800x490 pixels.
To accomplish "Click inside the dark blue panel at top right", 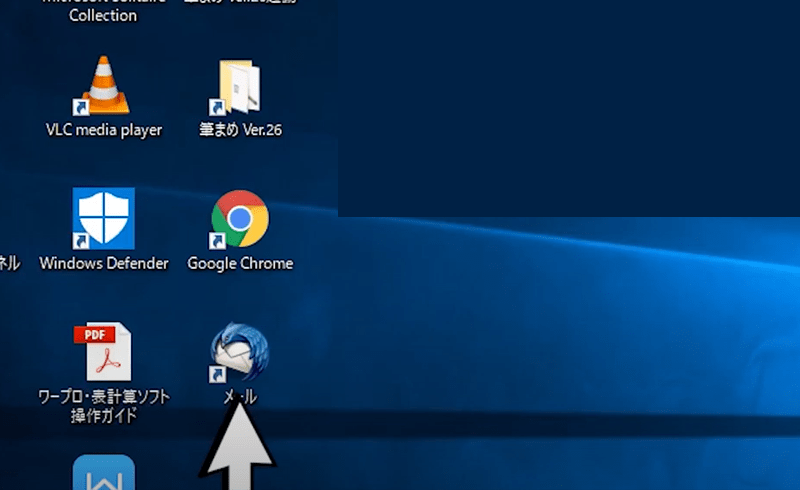I will 568,108.
